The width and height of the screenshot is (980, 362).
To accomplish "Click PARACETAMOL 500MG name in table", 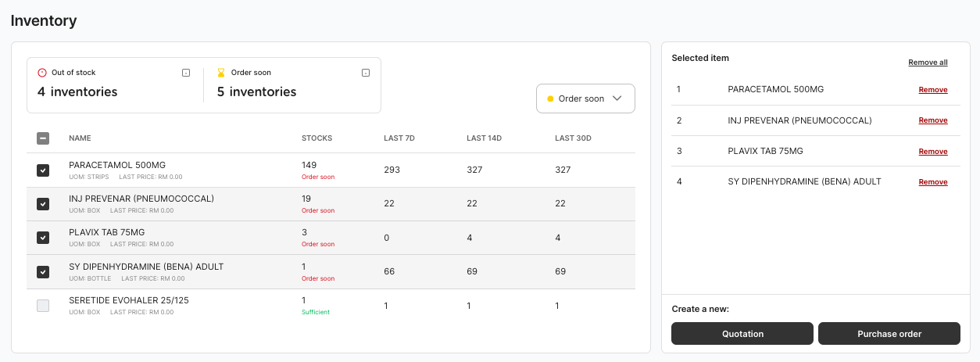I will tap(117, 165).
